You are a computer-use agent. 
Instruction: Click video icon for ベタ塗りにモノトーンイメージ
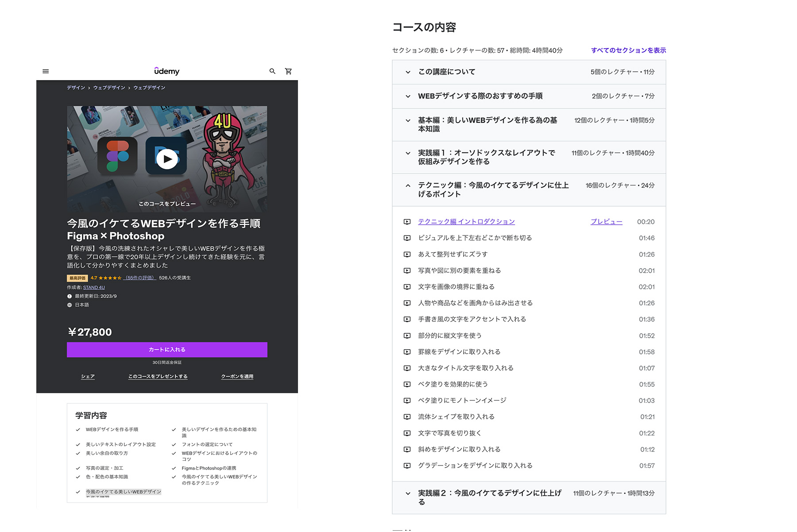[x=407, y=401]
